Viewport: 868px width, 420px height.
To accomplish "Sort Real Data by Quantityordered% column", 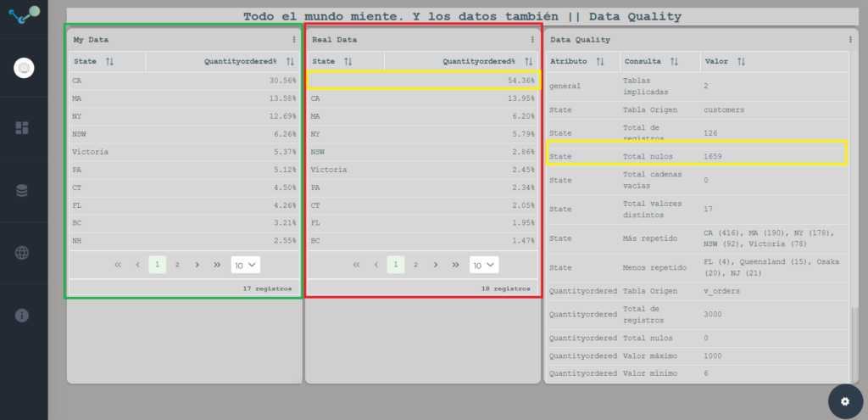I will (529, 61).
